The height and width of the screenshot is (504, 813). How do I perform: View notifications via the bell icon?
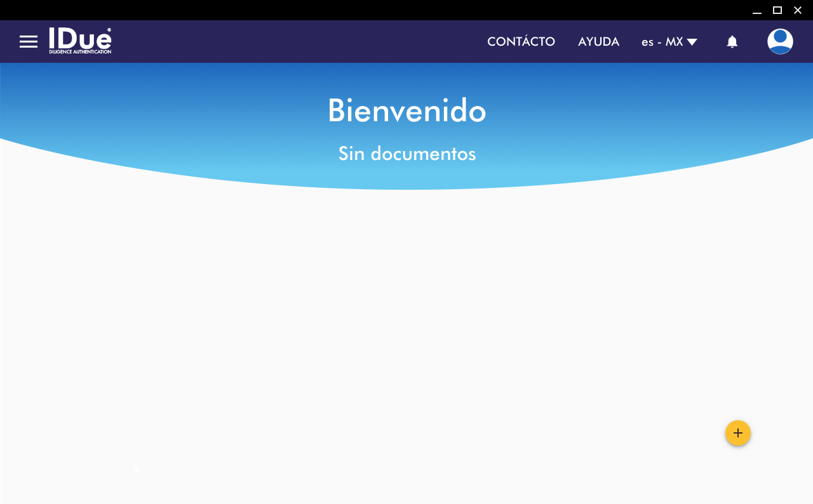(x=732, y=42)
